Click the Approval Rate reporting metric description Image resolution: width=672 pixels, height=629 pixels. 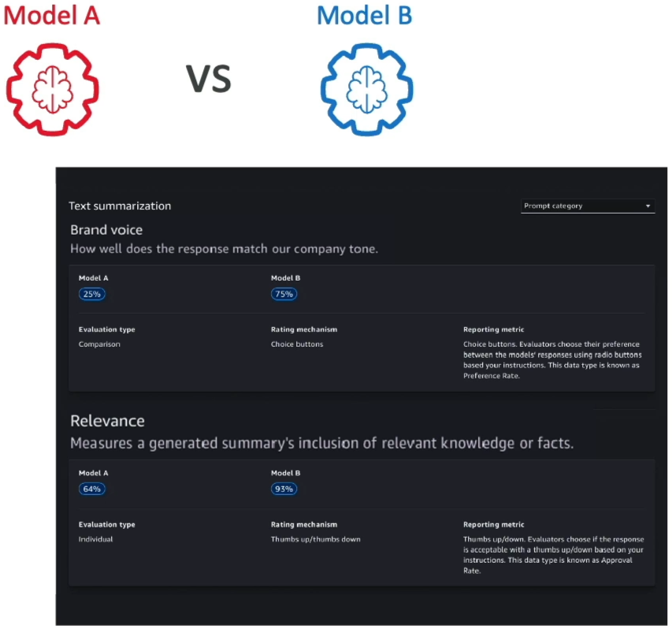[553, 555]
